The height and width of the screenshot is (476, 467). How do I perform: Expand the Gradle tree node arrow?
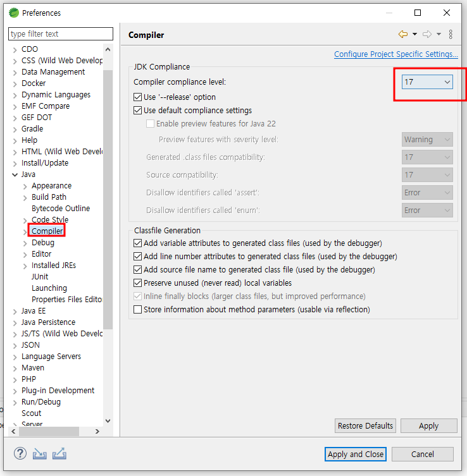(15, 130)
